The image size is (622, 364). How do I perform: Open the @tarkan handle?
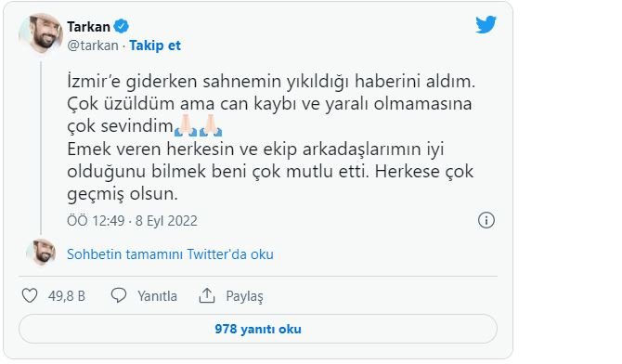93,45
